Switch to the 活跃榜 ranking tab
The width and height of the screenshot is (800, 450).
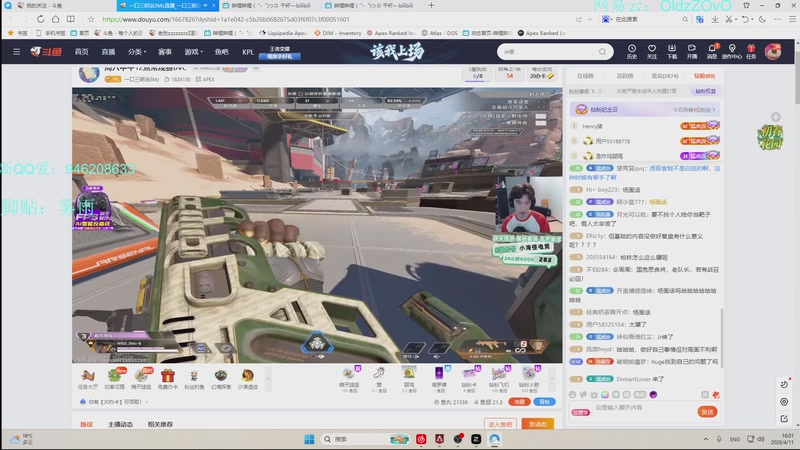point(625,76)
